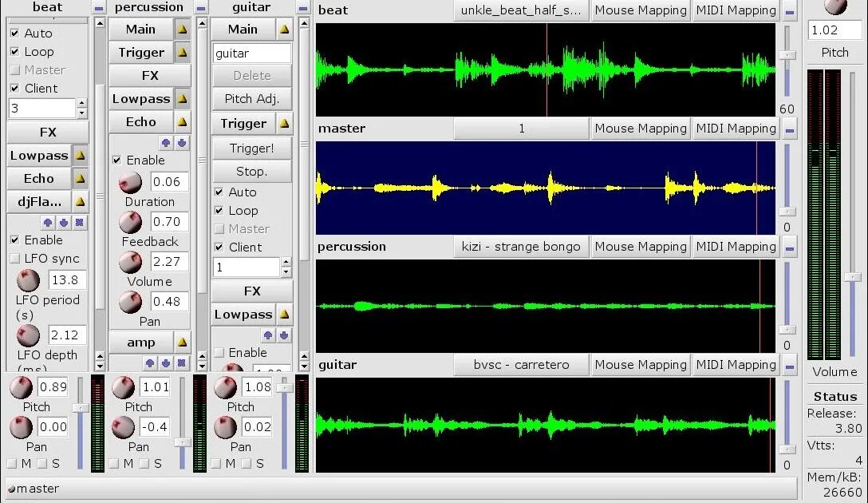Minimize the beat waveform row
Image resolution: width=868 pixels, height=503 pixels.
(x=790, y=12)
